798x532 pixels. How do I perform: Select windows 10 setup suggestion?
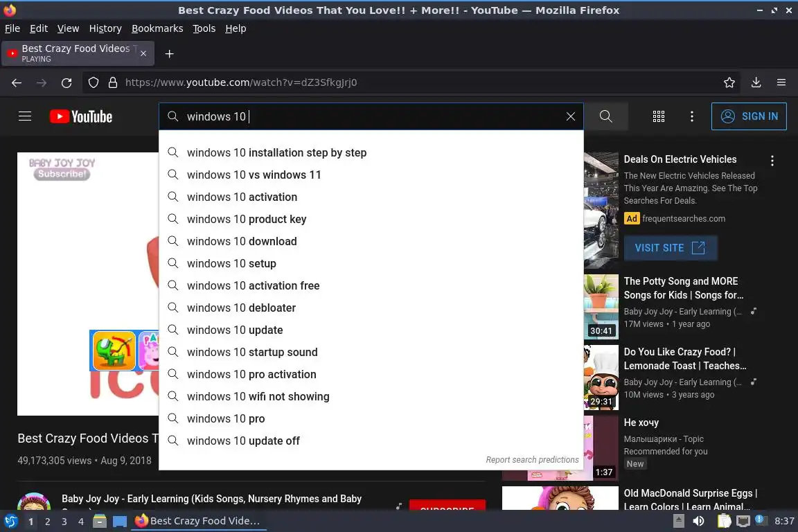pos(371,264)
